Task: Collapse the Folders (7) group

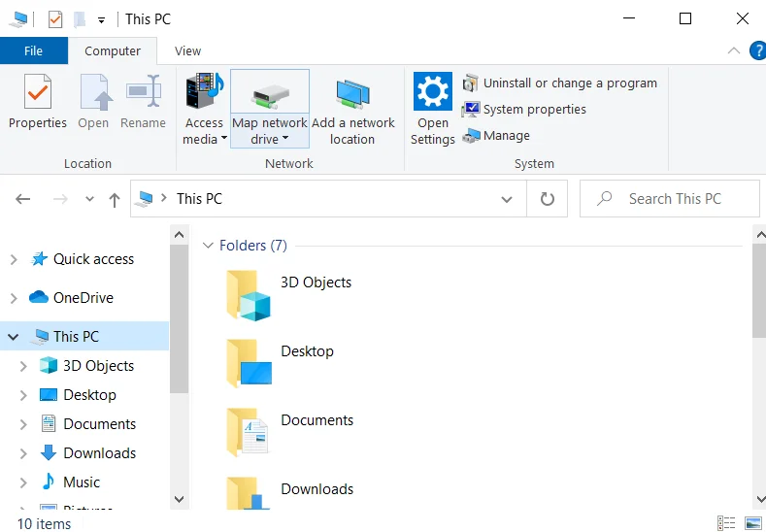Action: coord(208,246)
